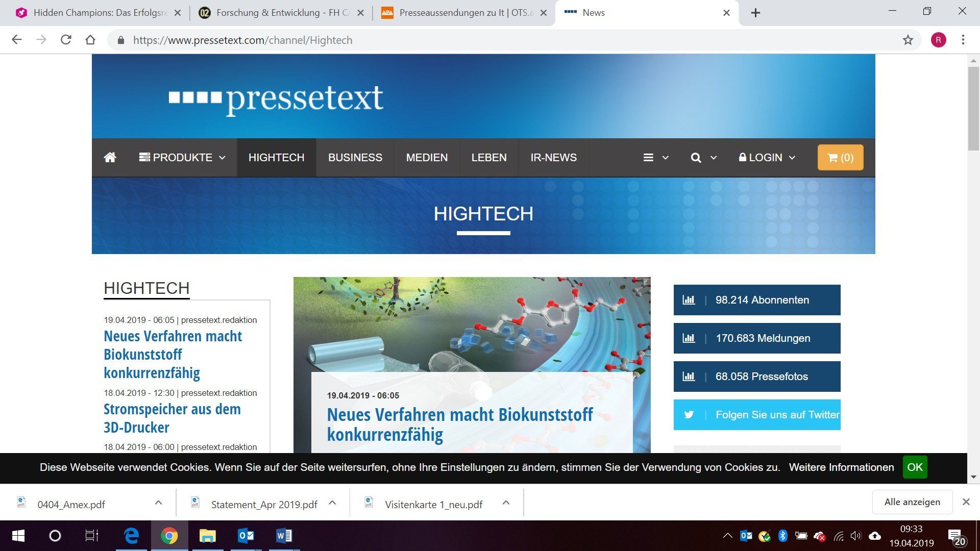This screenshot has width=980, height=551.
Task: Go to pressetext home via house icon
Action: click(x=110, y=158)
